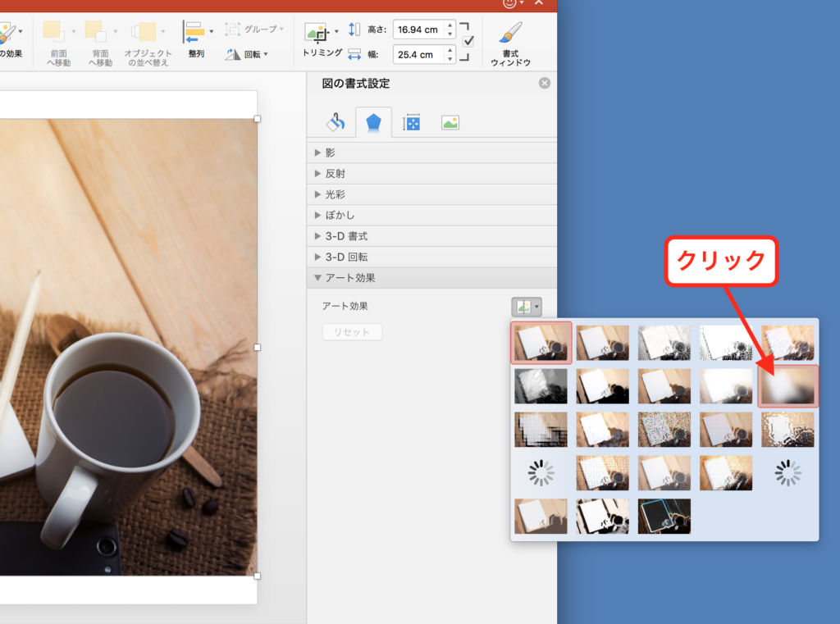This screenshot has height=624, width=840.
Task: Increase height with the 高さ stepper
Action: click(x=450, y=25)
